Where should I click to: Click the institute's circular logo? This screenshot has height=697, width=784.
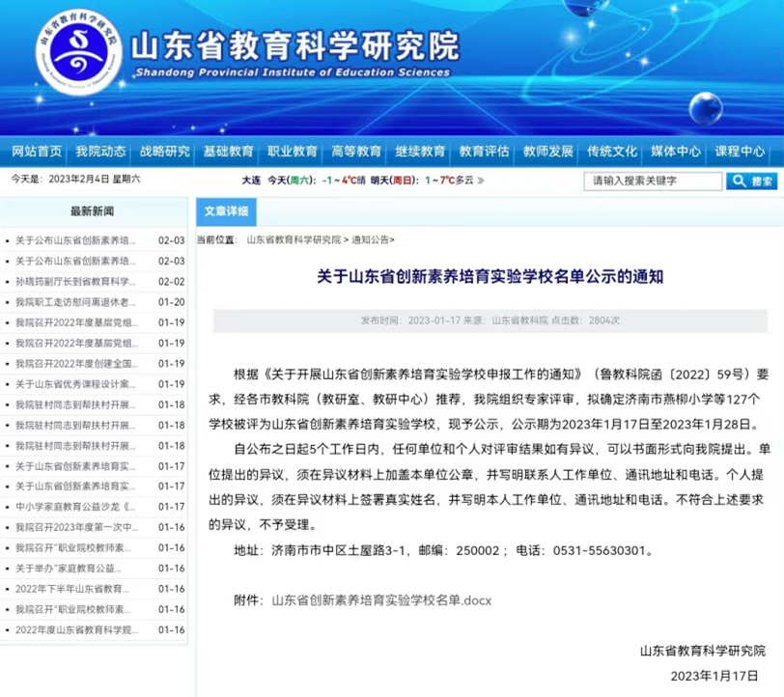80,55
